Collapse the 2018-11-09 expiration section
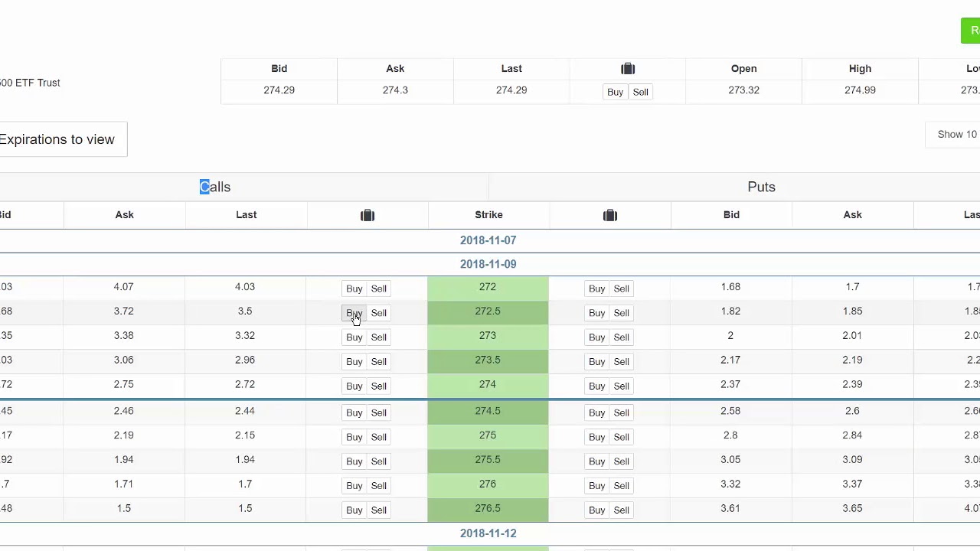The image size is (980, 551). click(488, 264)
